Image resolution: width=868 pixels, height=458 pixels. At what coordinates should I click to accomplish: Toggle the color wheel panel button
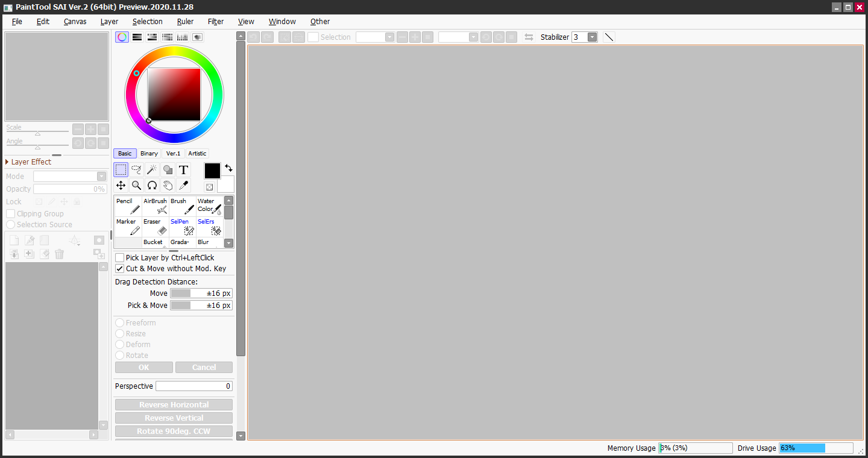point(122,37)
